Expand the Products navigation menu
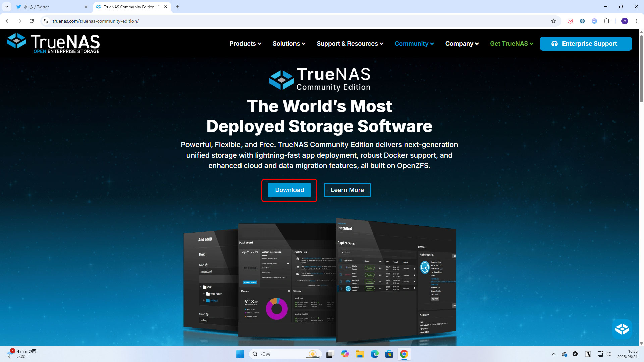644x362 pixels. (x=245, y=44)
